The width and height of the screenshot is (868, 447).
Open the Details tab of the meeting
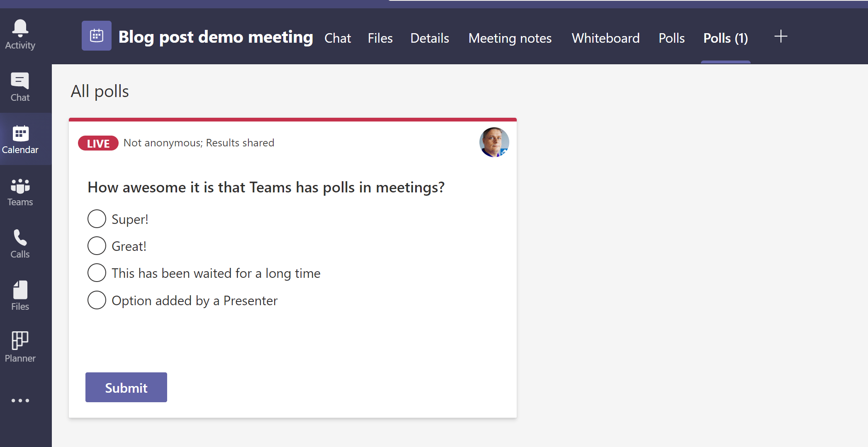tap(429, 38)
